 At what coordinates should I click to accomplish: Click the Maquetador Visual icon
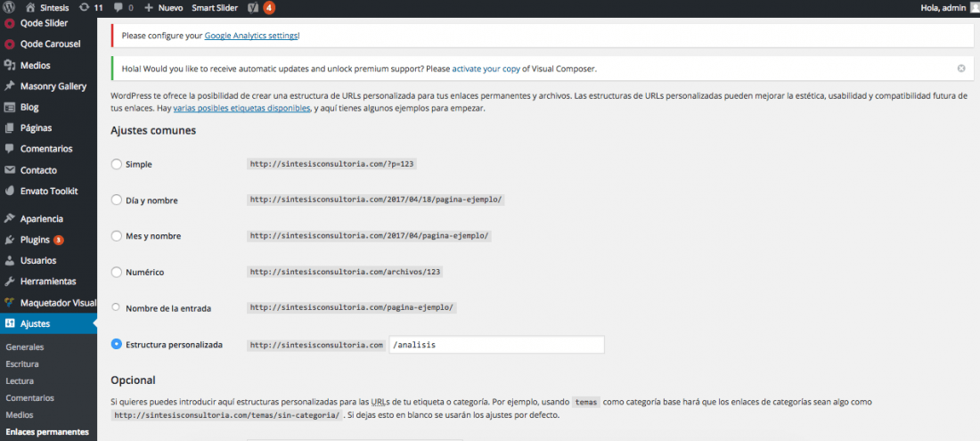(x=10, y=302)
